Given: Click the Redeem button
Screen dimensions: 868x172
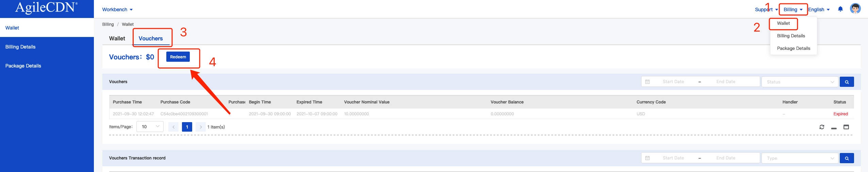Looking at the screenshot, I should [178, 57].
